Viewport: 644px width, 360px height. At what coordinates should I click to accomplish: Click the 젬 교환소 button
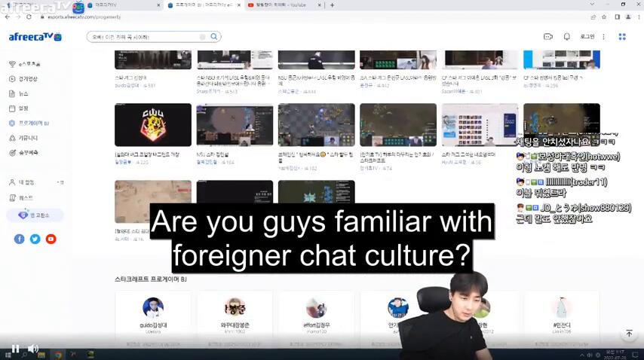(x=35, y=215)
